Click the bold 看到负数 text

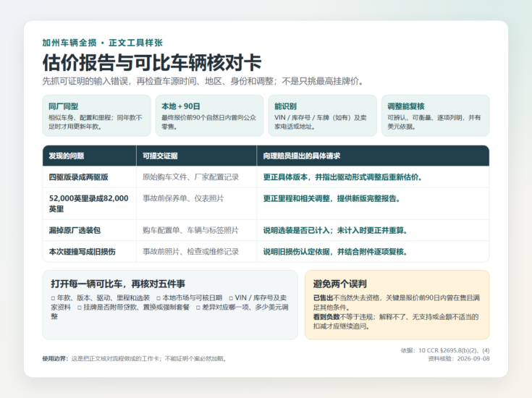326,317
